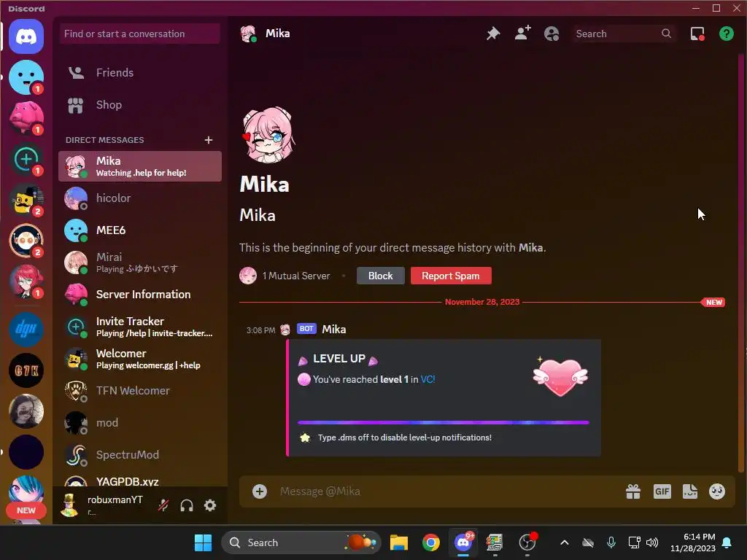Open the server icon with green plus circle
747x560 pixels.
(26, 159)
